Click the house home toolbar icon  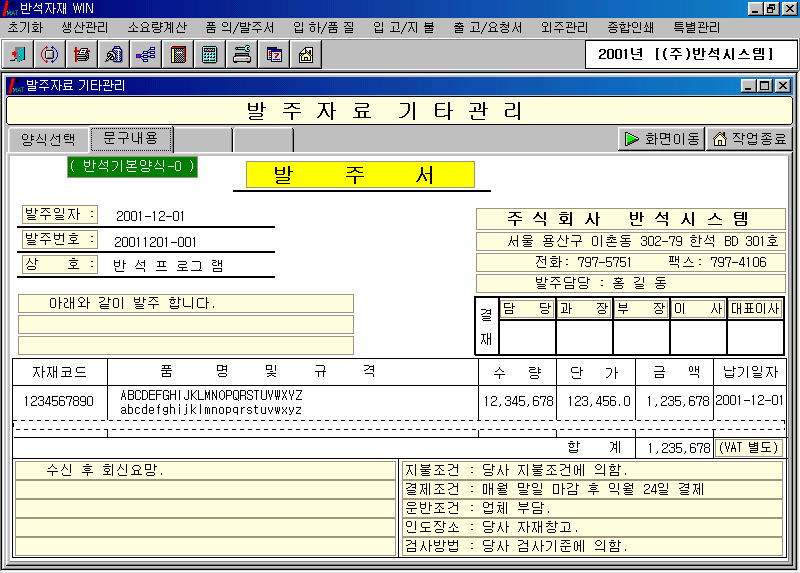[x=306, y=55]
